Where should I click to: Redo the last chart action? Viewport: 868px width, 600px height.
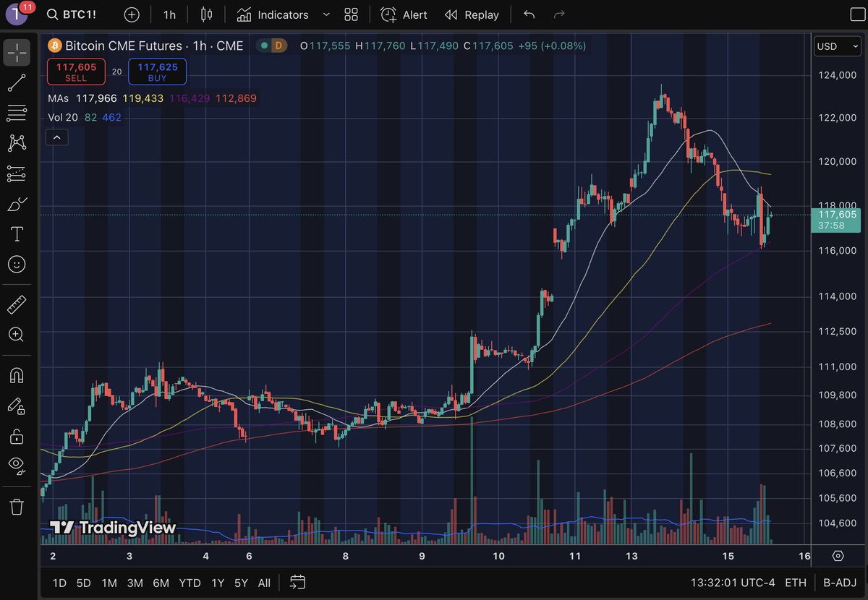tap(558, 14)
